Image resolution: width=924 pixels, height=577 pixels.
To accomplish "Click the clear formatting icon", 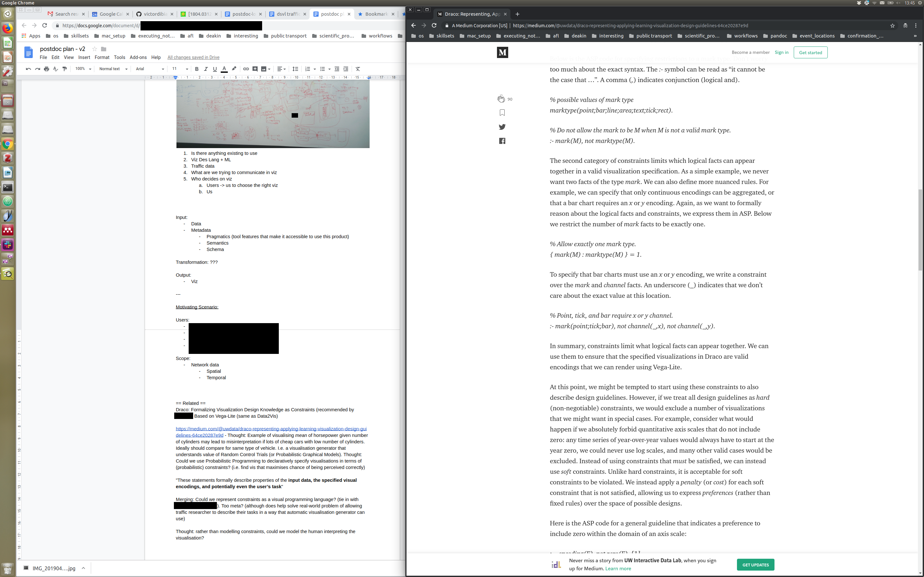I will tap(358, 69).
